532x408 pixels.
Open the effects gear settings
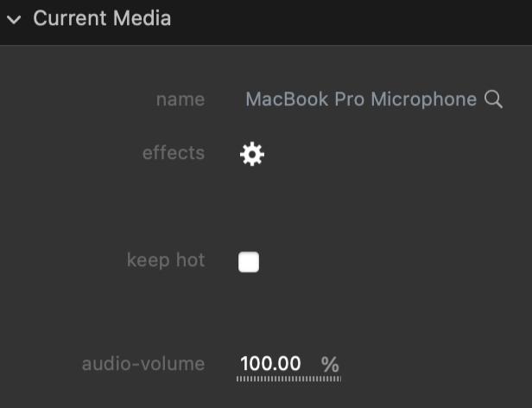tap(251, 155)
